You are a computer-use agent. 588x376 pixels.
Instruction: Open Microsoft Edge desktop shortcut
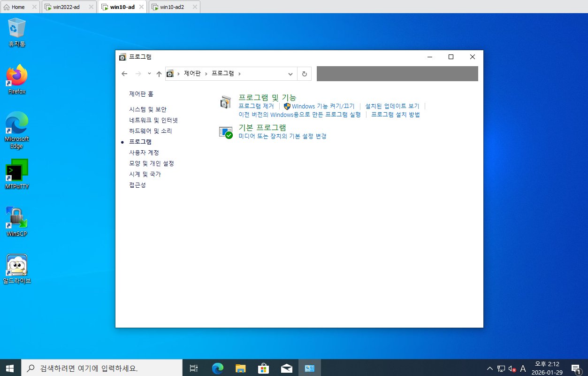[x=17, y=130]
